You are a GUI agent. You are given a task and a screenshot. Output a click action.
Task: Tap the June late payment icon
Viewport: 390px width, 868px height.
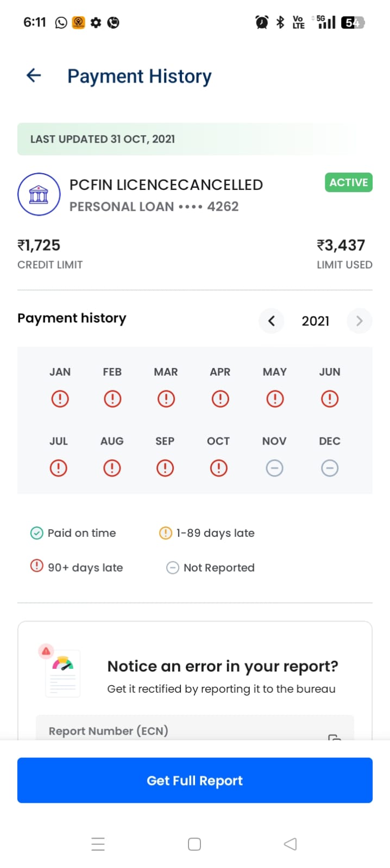(329, 399)
